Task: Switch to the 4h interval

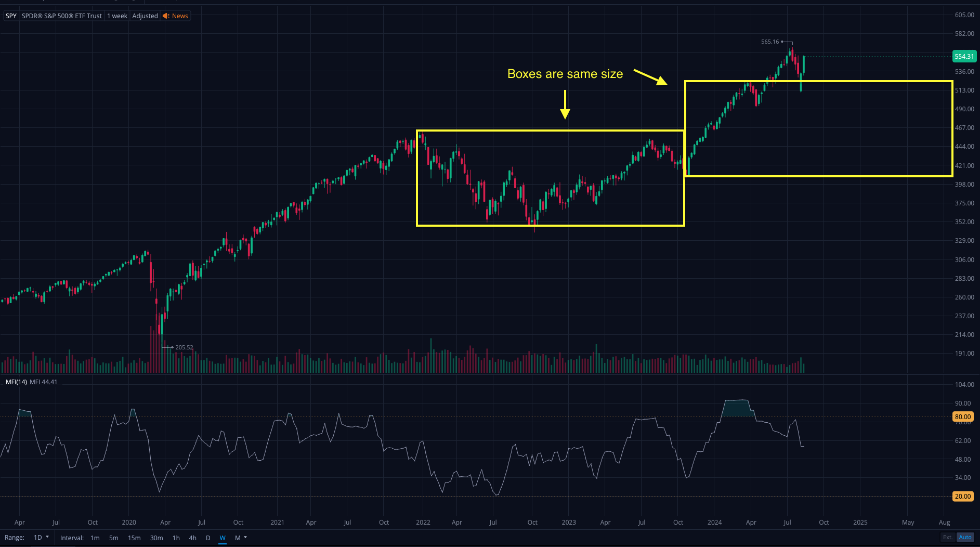Action: point(193,538)
